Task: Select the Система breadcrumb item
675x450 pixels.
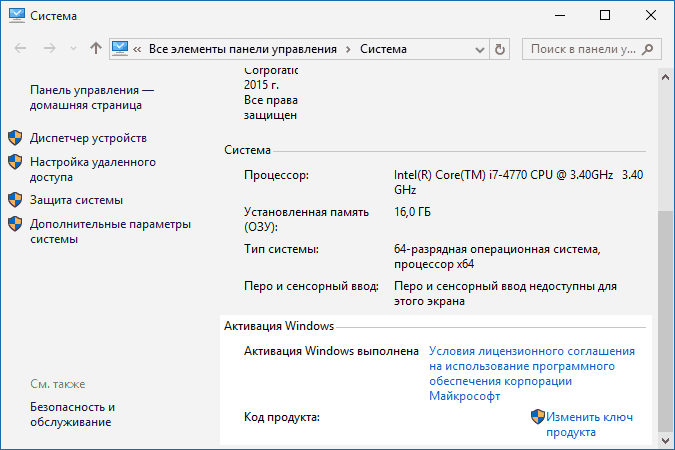Action: click(x=383, y=48)
